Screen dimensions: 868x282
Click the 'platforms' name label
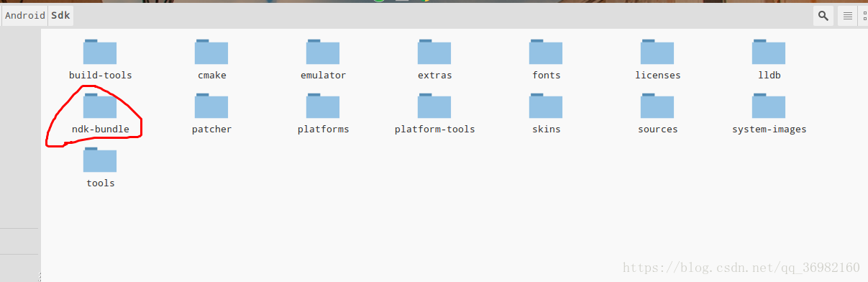click(324, 129)
